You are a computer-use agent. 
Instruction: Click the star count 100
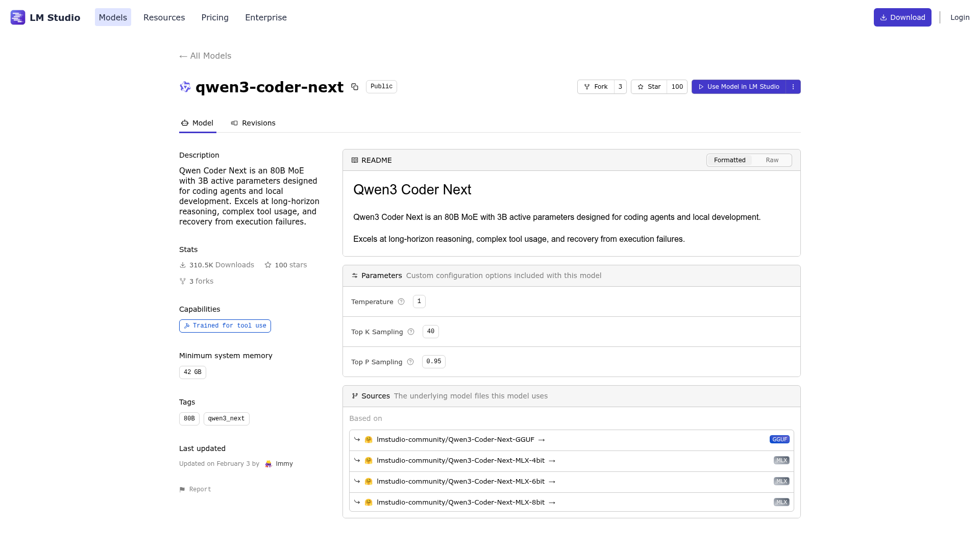click(677, 87)
